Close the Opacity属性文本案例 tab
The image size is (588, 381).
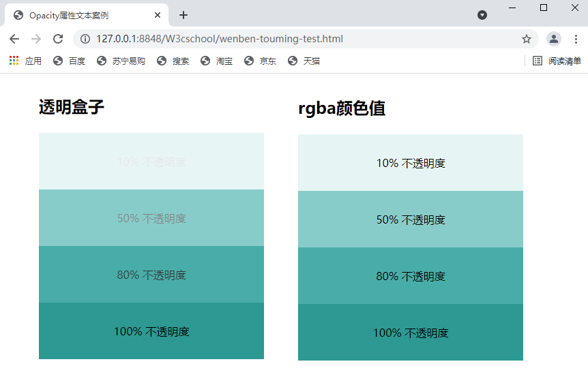[x=158, y=15]
